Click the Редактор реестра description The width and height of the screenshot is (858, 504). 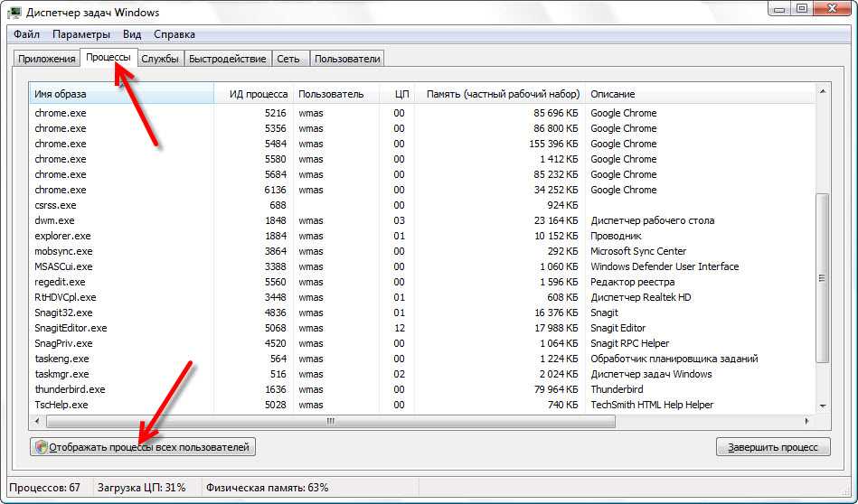632,282
